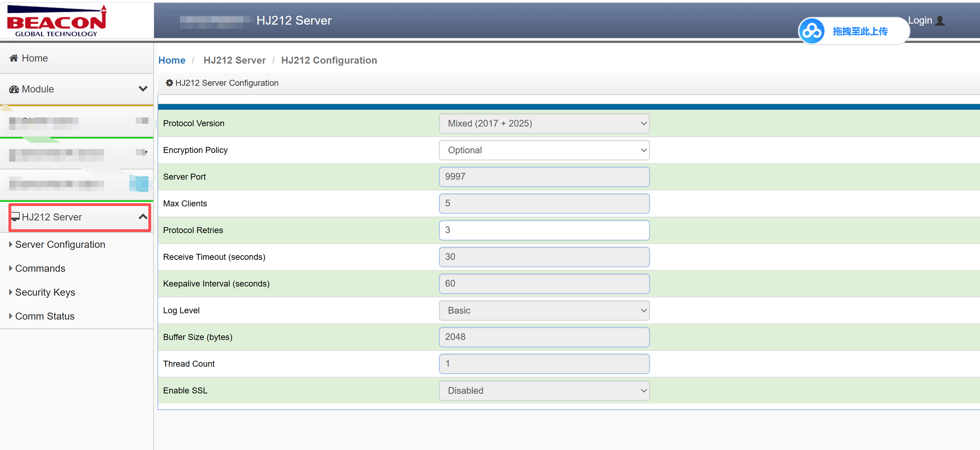
Task: Open Commands submenu item
Action: [x=40, y=269]
